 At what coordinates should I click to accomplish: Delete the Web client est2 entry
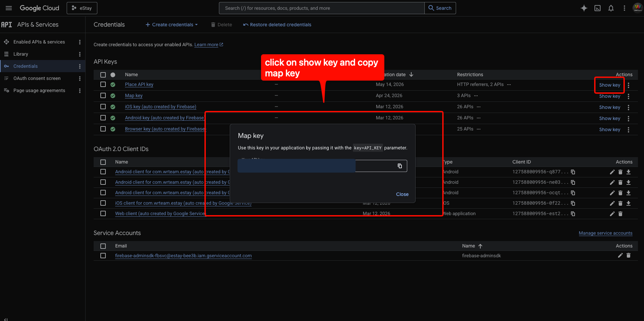(620, 214)
